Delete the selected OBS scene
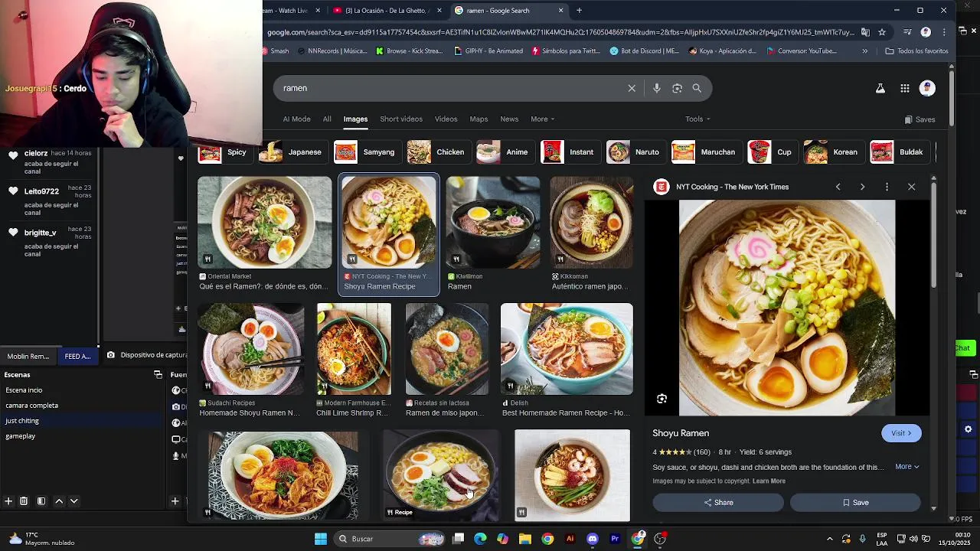Viewport: 980px width, 551px height. [24, 501]
